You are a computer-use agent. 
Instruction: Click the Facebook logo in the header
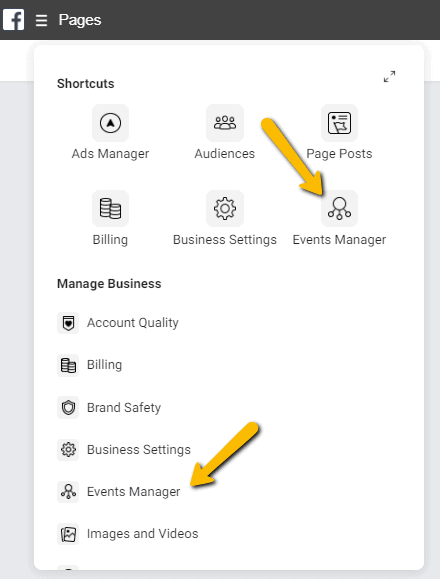coord(14,20)
